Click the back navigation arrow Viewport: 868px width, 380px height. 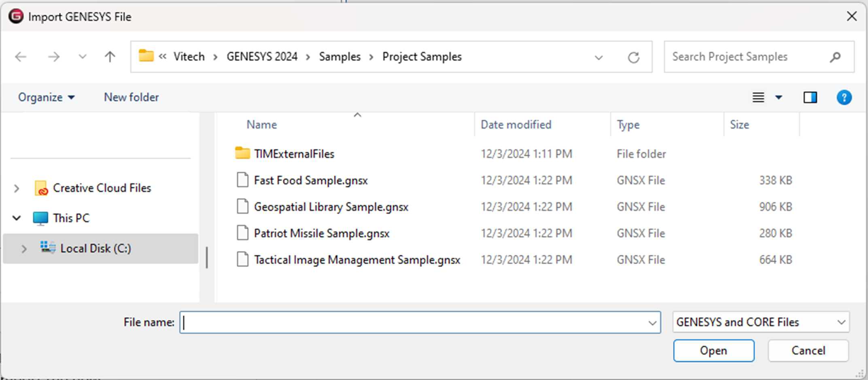click(x=20, y=57)
